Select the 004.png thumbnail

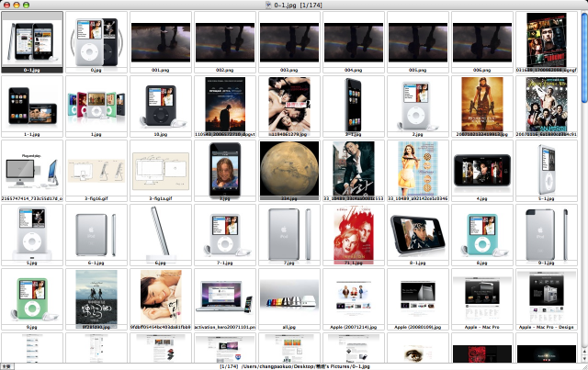pyautogui.click(x=354, y=42)
